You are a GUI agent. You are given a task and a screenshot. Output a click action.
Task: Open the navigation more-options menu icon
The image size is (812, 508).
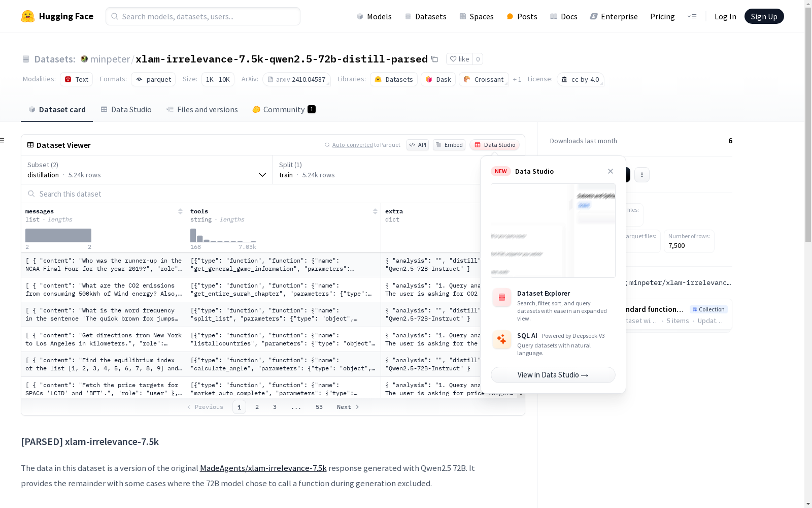(x=692, y=16)
